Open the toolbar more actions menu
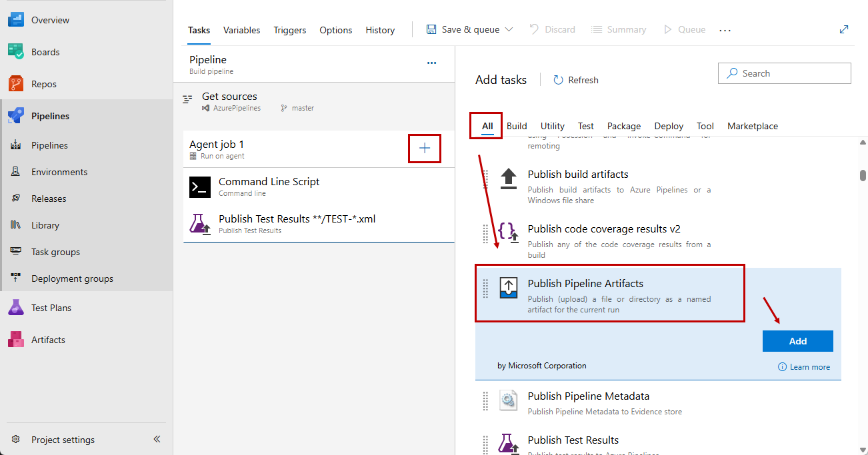The image size is (868, 455). [x=725, y=29]
